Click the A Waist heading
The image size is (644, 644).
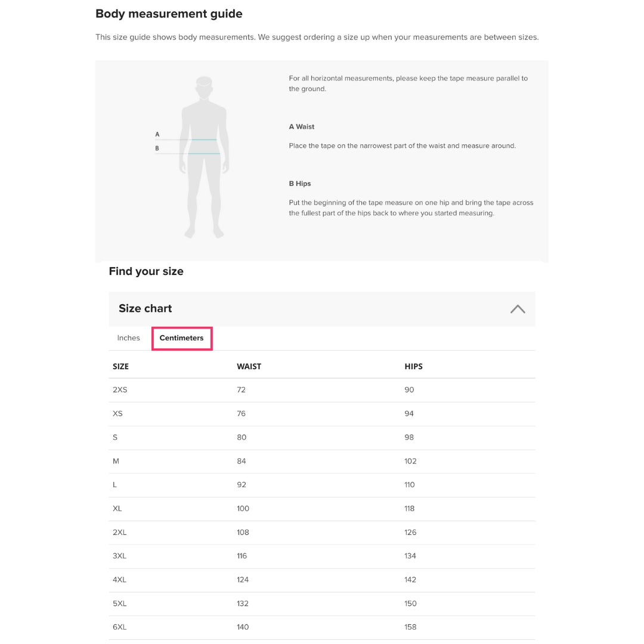point(302,127)
